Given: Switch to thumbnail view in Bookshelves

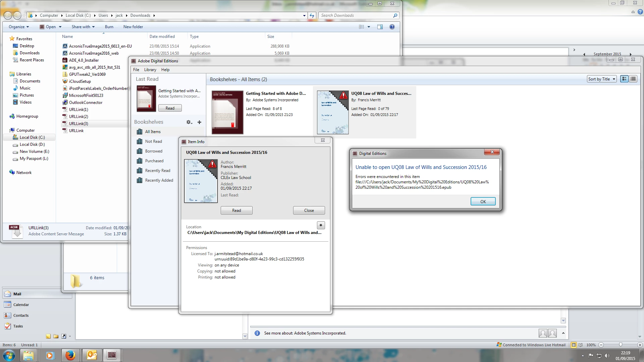Looking at the screenshot, I should (x=624, y=79).
